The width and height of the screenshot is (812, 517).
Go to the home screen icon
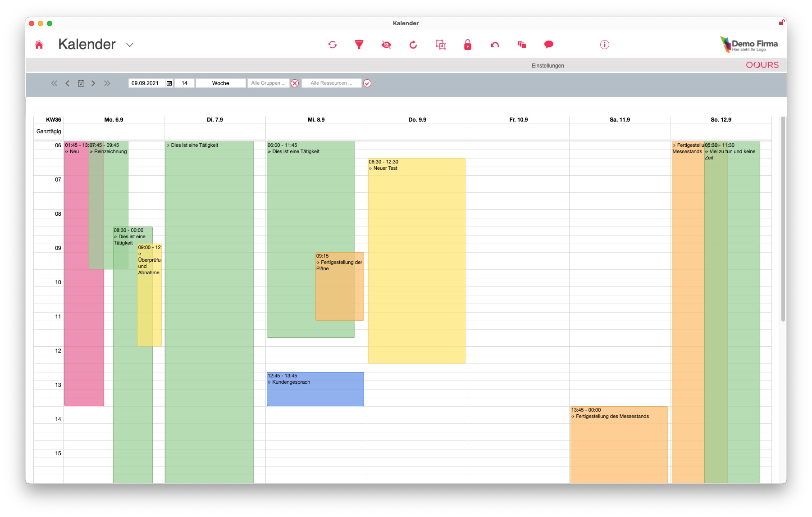39,45
